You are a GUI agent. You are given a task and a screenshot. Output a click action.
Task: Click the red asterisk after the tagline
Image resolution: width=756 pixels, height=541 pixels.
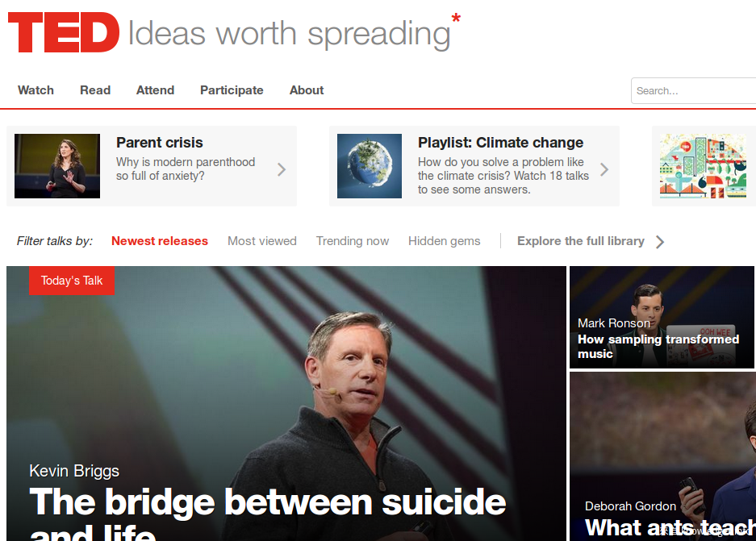coord(456,19)
